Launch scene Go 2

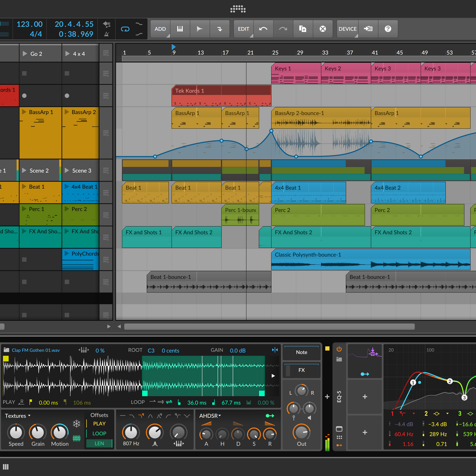(x=25, y=54)
